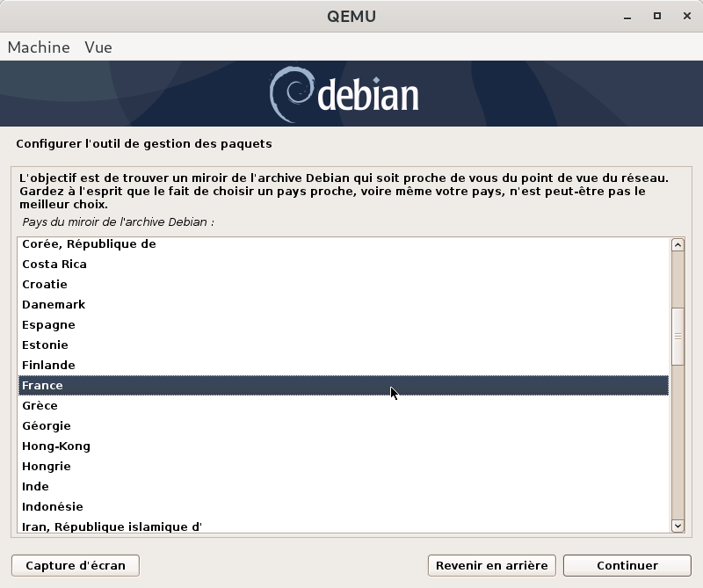Choose Danemark from the list

(x=54, y=305)
